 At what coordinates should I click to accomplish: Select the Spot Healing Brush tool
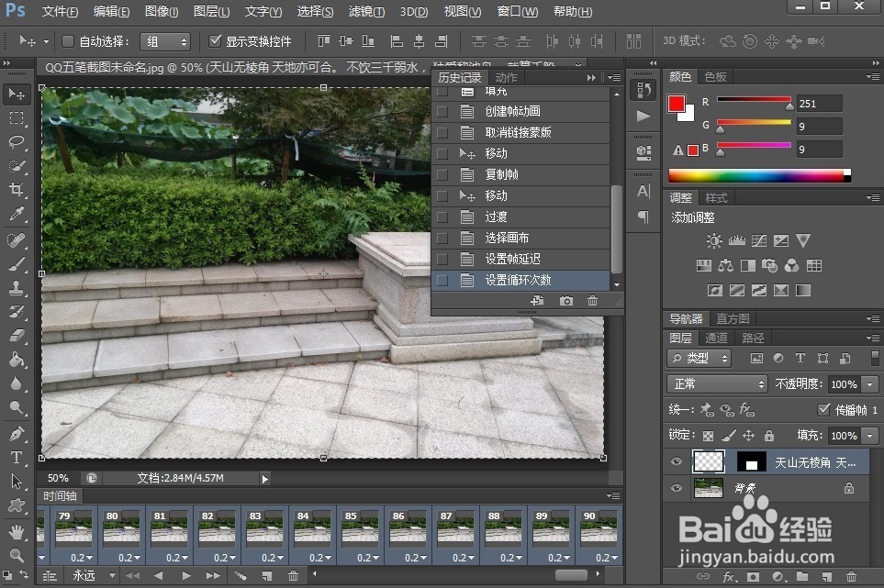point(17,240)
